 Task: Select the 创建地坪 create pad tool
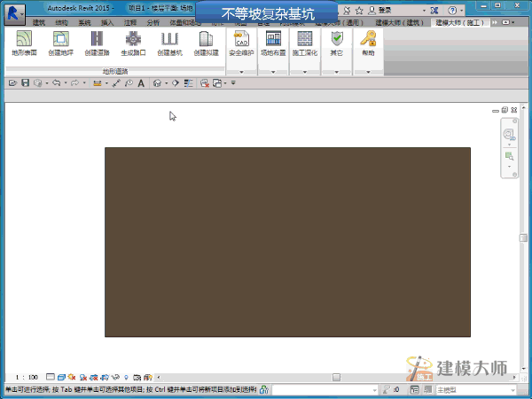(60, 43)
